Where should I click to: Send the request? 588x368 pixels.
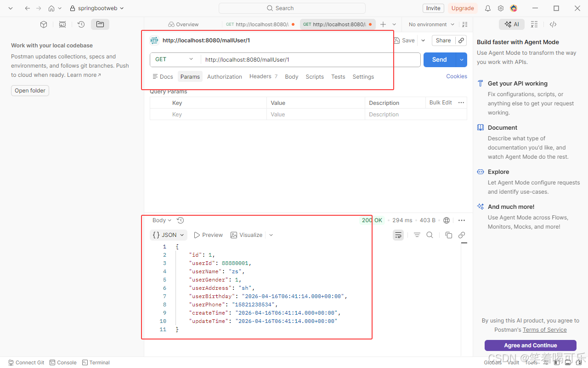tap(439, 60)
